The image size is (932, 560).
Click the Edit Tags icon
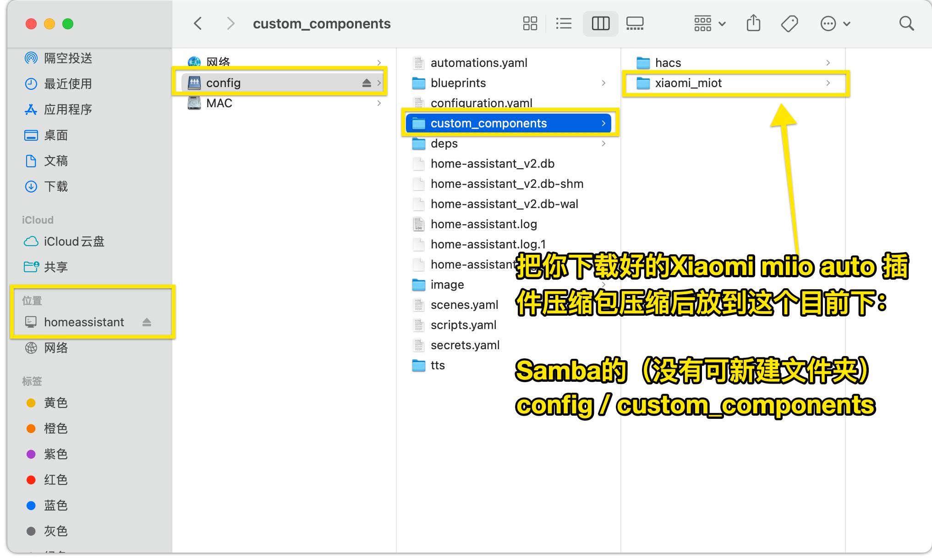pos(789,23)
